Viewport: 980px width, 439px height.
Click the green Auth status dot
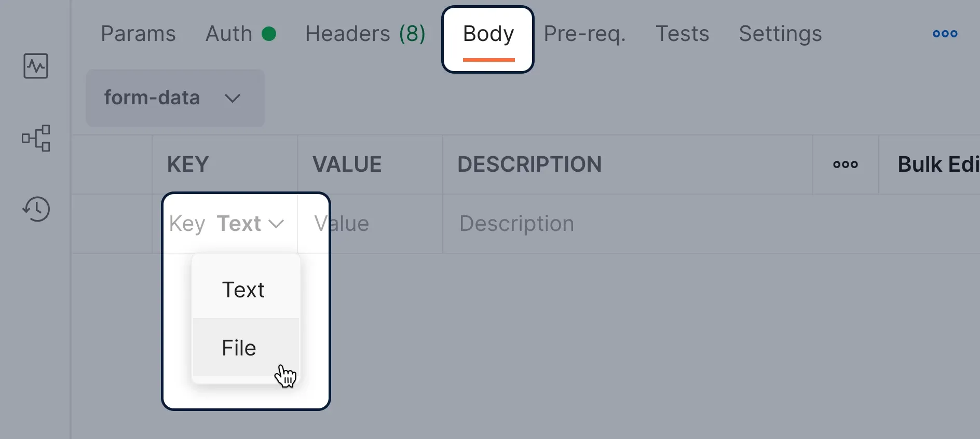point(269,34)
